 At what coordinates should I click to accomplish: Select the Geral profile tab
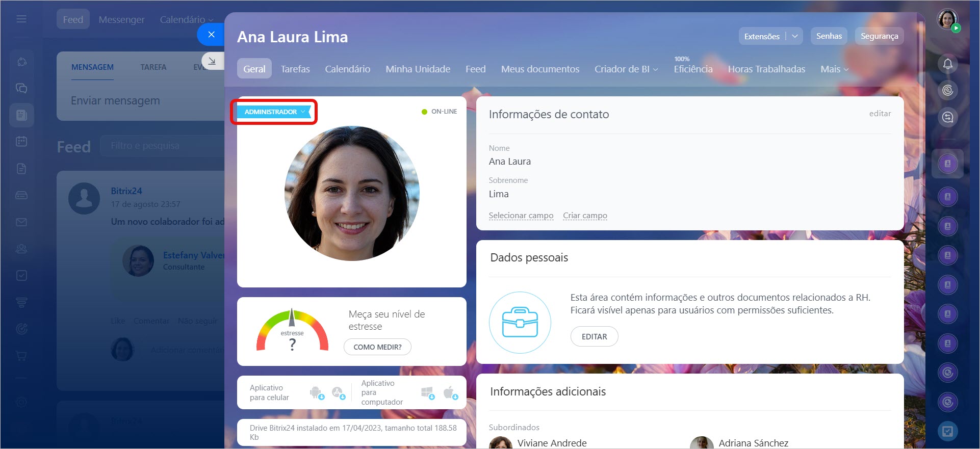(254, 69)
